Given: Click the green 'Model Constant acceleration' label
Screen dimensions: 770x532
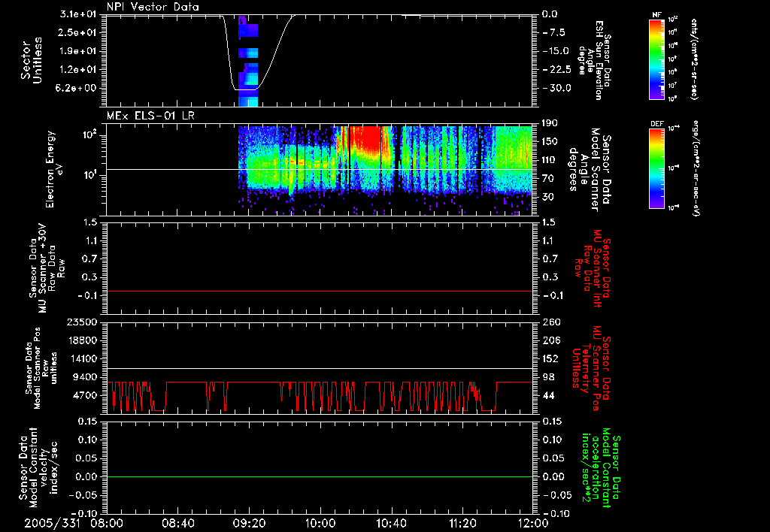Looking at the screenshot, I should [x=601, y=468].
